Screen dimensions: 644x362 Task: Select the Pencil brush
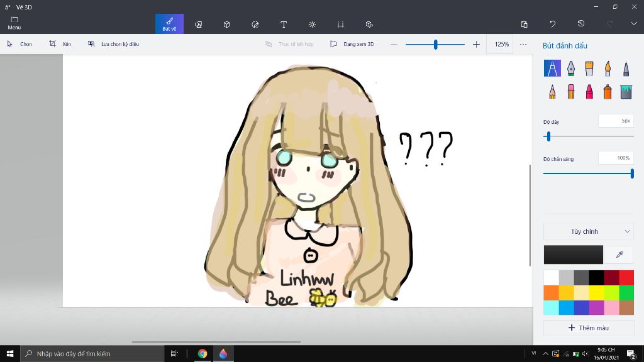(552, 92)
